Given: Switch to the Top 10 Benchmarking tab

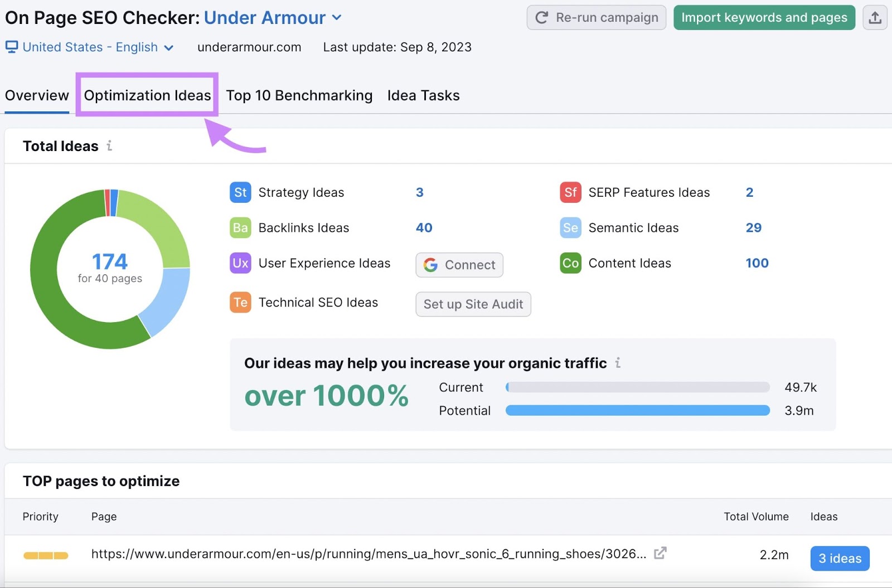Looking at the screenshot, I should click(299, 95).
